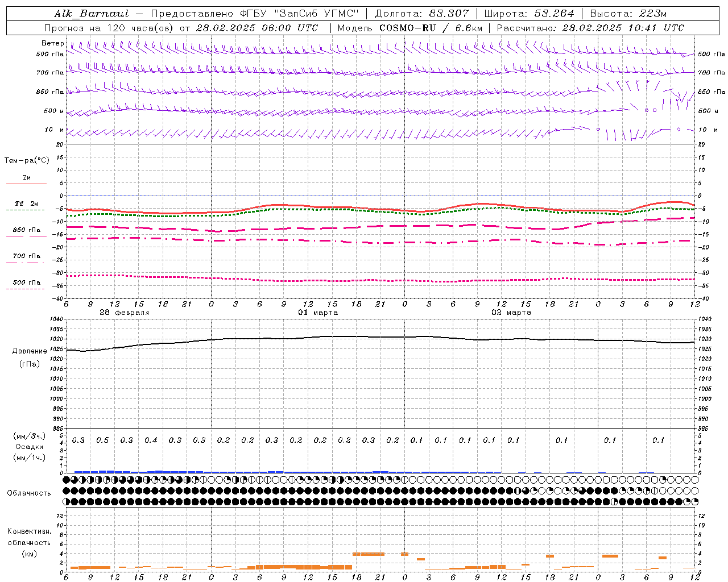This screenshot has width=728, height=582.
Task: Click the date label 01 марта
Action: pyautogui.click(x=318, y=313)
